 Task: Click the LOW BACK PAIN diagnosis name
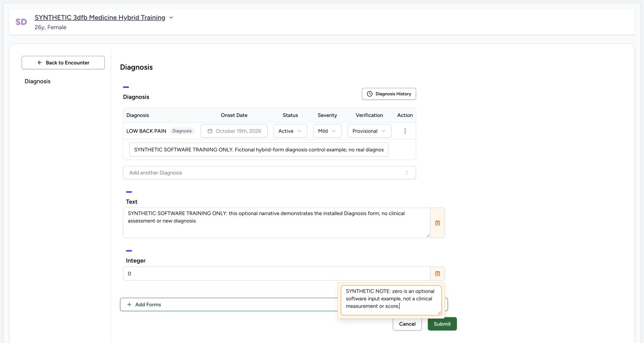(x=146, y=131)
